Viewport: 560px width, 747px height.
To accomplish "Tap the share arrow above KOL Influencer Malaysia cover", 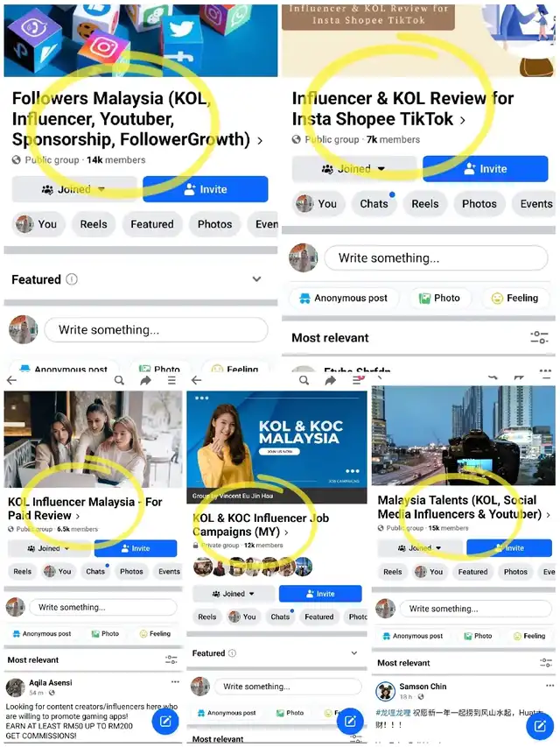I will (x=146, y=380).
